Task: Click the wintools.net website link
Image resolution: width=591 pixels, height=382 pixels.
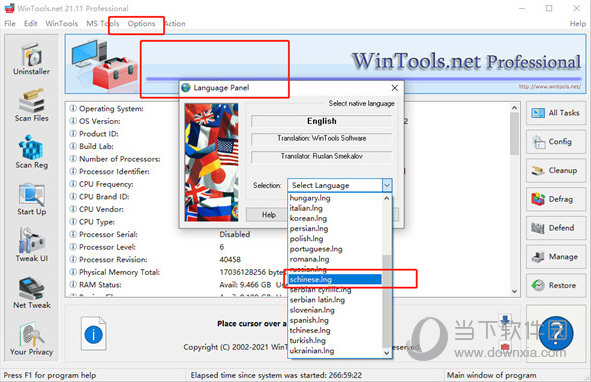Action: [550, 87]
